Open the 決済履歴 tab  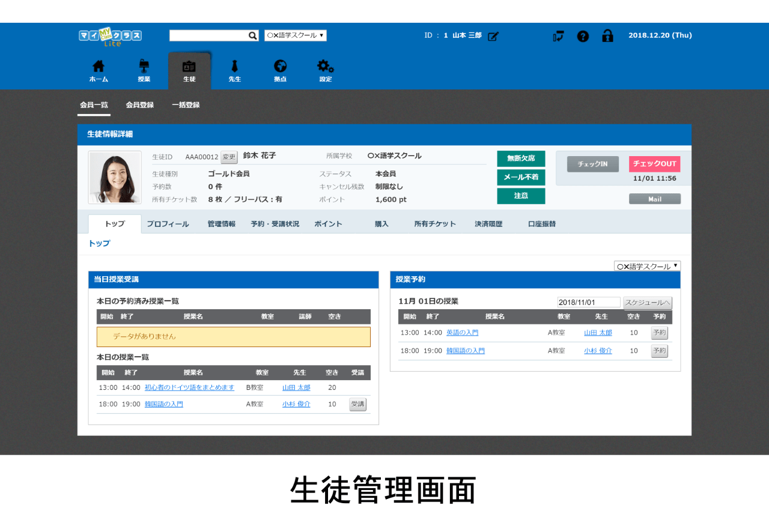[488, 224]
